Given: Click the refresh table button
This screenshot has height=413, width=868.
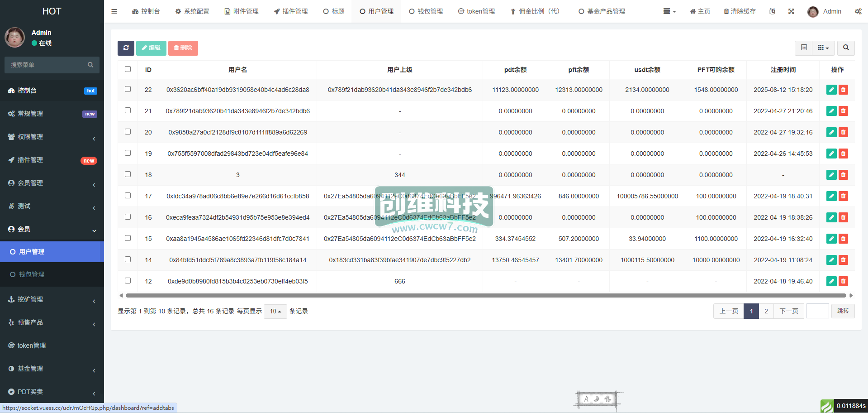Looking at the screenshot, I should coord(126,48).
